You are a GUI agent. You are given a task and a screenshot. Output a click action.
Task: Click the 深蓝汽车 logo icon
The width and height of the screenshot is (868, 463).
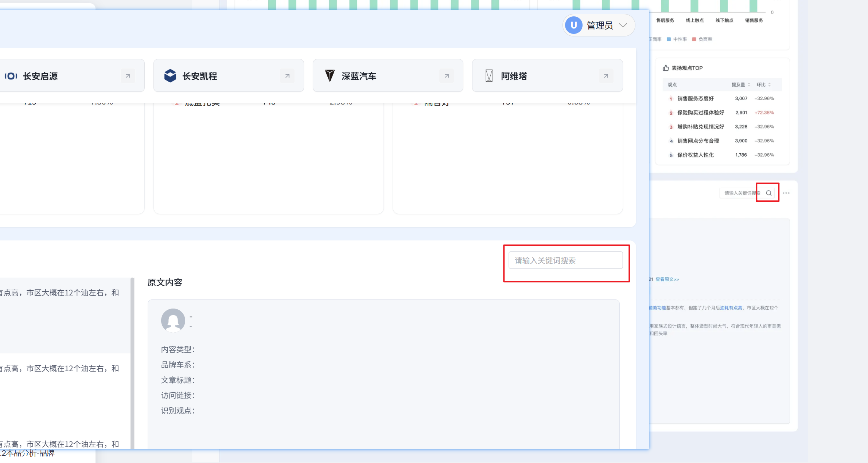(x=330, y=76)
